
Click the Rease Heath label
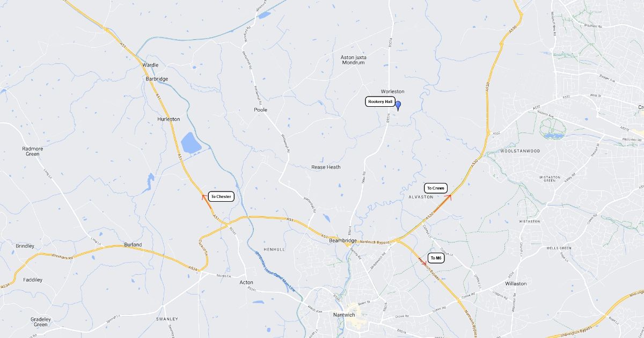click(x=326, y=167)
